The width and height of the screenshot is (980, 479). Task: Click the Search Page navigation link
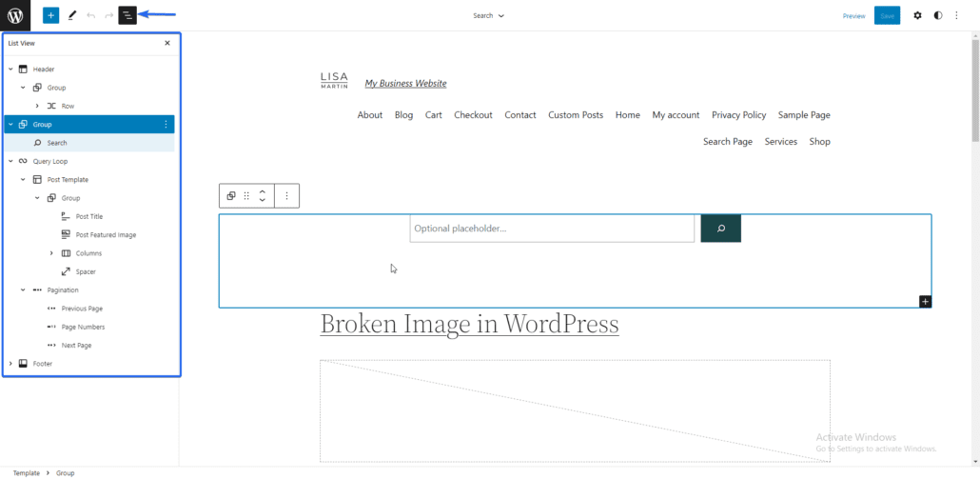pyautogui.click(x=728, y=141)
